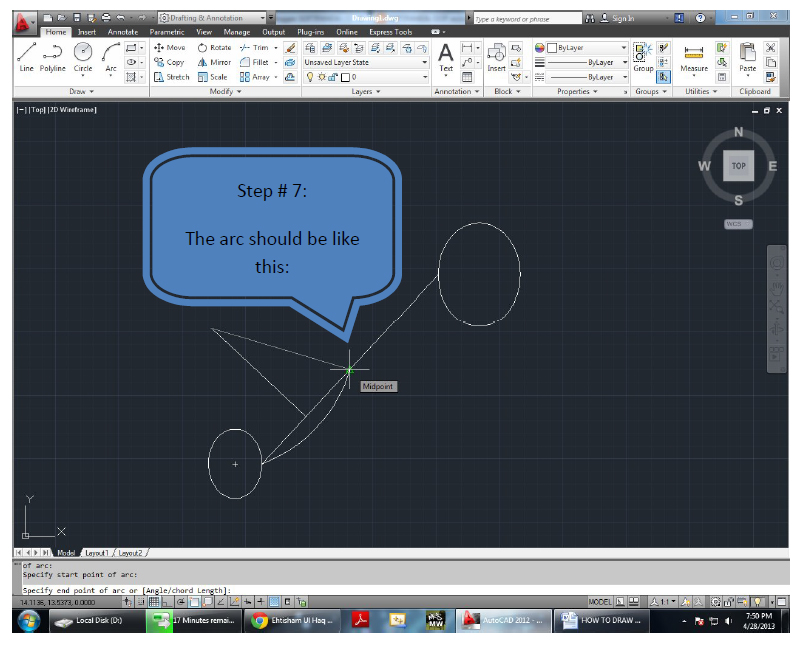This screenshot has width=804, height=650.
Task: Click the light bulb layer visibility icon
Action: click(x=310, y=76)
